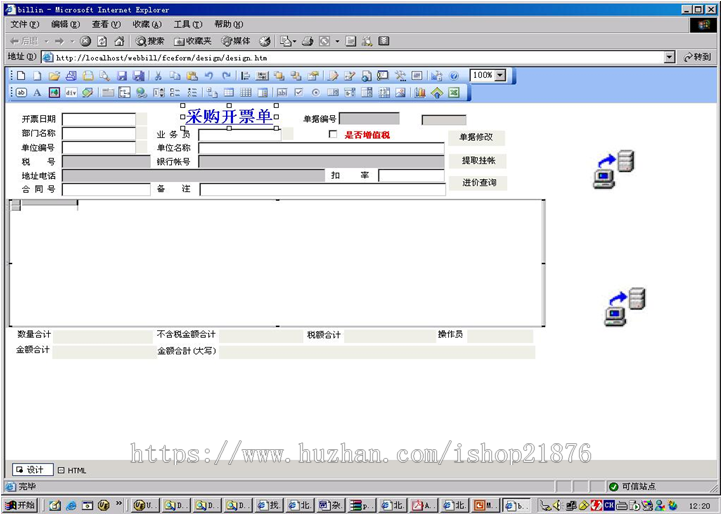Viewport: 722px width, 515px height.
Task: Click the 单据修改 button
Action: pos(477,137)
